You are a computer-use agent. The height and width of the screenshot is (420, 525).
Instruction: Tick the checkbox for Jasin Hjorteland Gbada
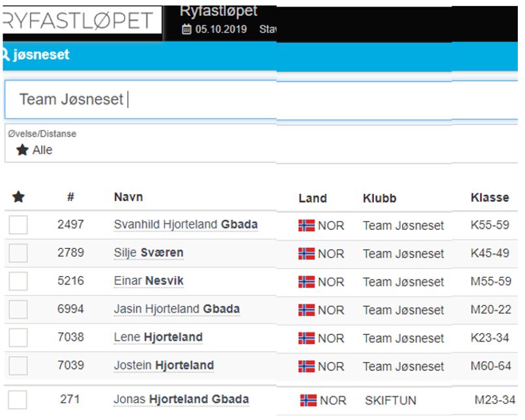18,309
